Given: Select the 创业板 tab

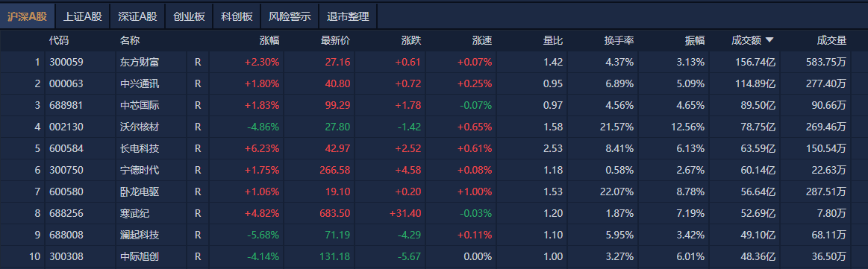Looking at the screenshot, I should tap(189, 16).
